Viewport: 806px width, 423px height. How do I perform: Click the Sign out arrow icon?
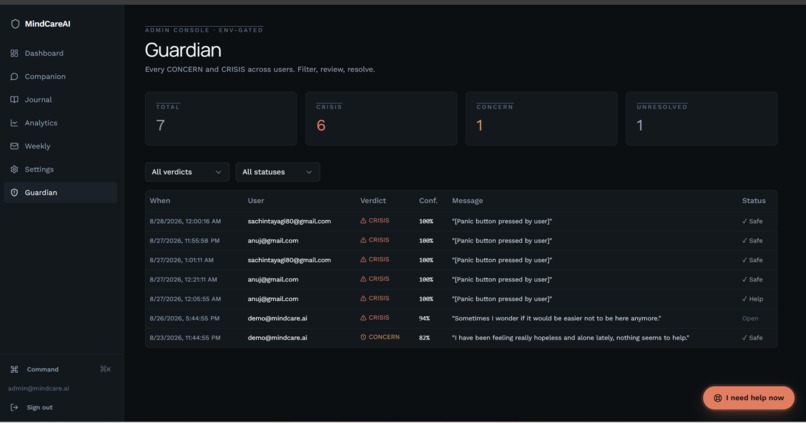pos(14,408)
